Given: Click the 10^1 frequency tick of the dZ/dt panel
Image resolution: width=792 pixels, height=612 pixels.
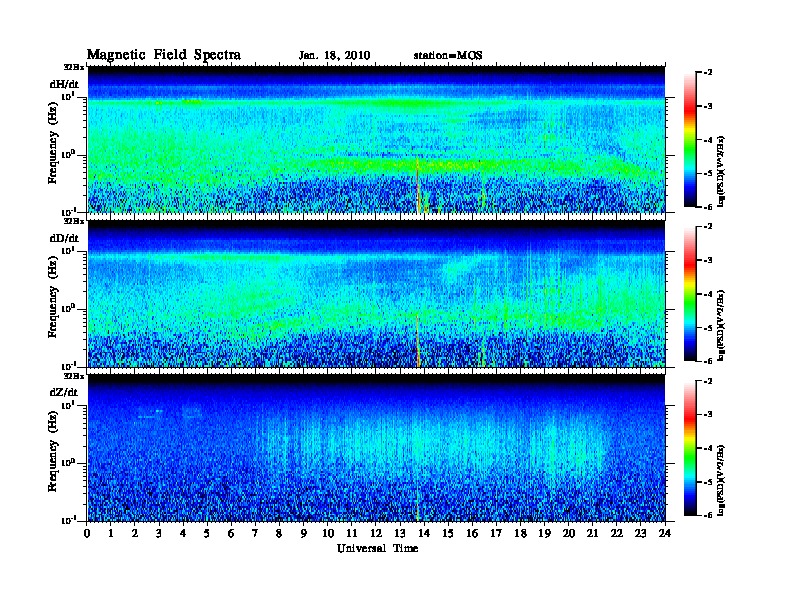Looking at the screenshot, I should pyautogui.click(x=68, y=405).
